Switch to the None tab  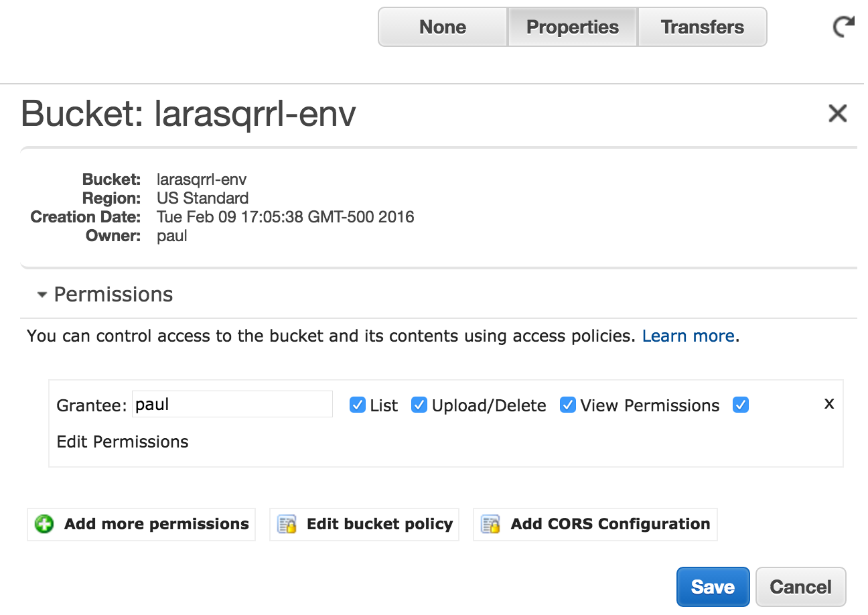click(x=443, y=27)
